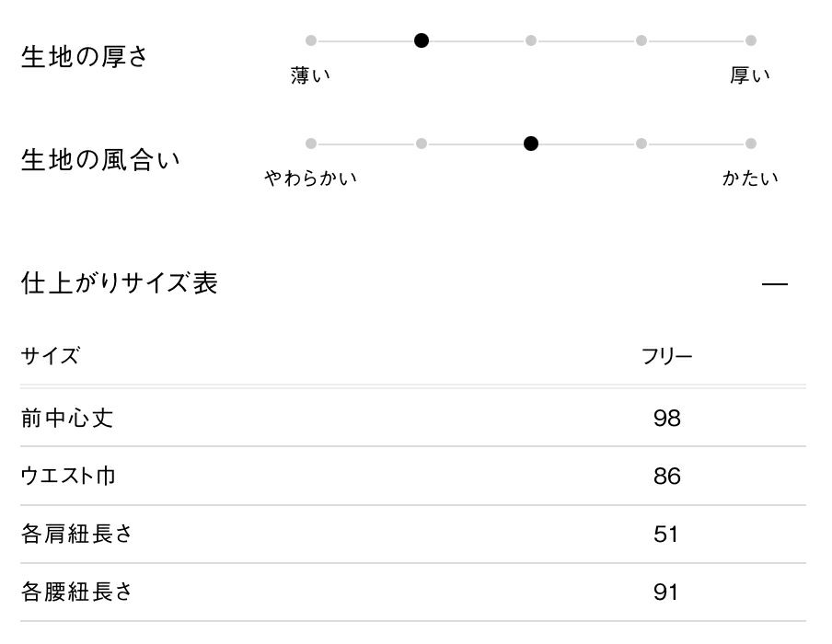832x644 pixels.
Task: Select the filled black dot on 生地の厚さ scale
Action: pyautogui.click(x=422, y=40)
